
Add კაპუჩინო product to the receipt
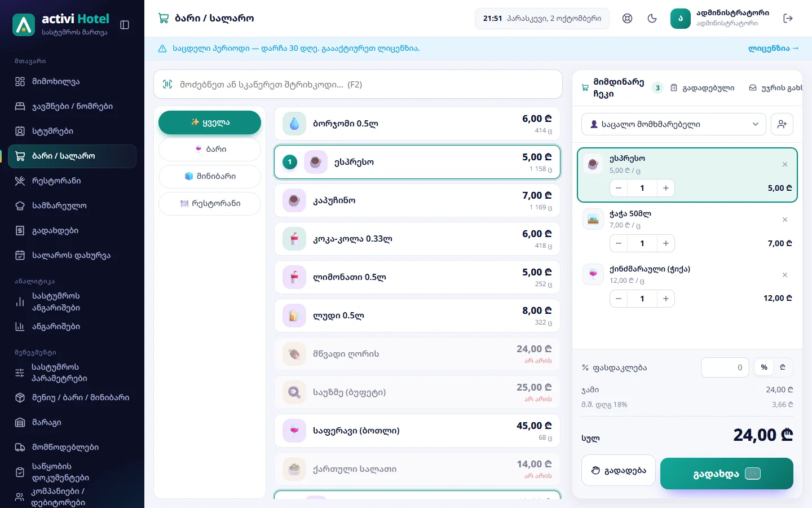click(x=417, y=200)
